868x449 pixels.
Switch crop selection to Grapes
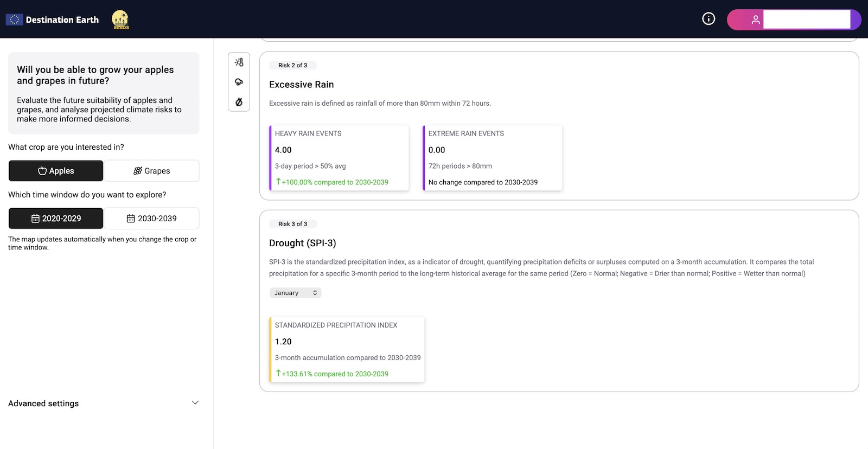pyautogui.click(x=151, y=171)
